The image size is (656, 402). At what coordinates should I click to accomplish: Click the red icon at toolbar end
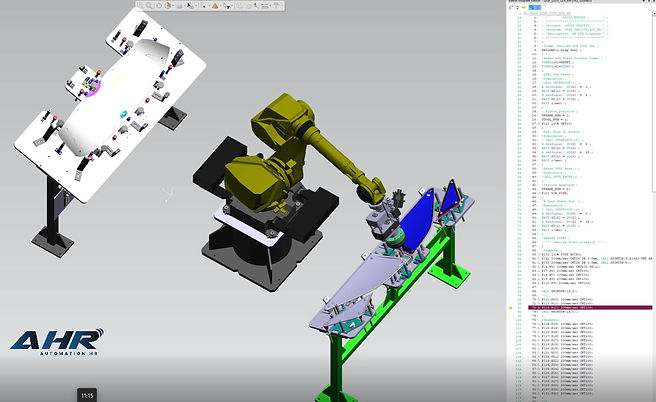point(277,5)
